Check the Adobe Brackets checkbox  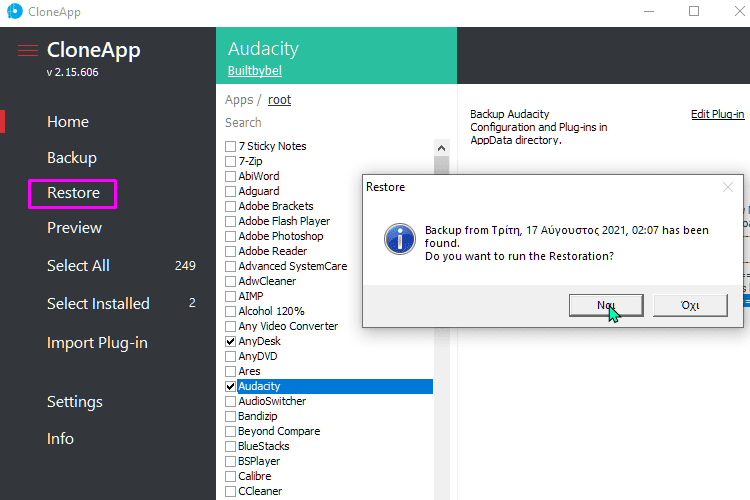point(231,206)
